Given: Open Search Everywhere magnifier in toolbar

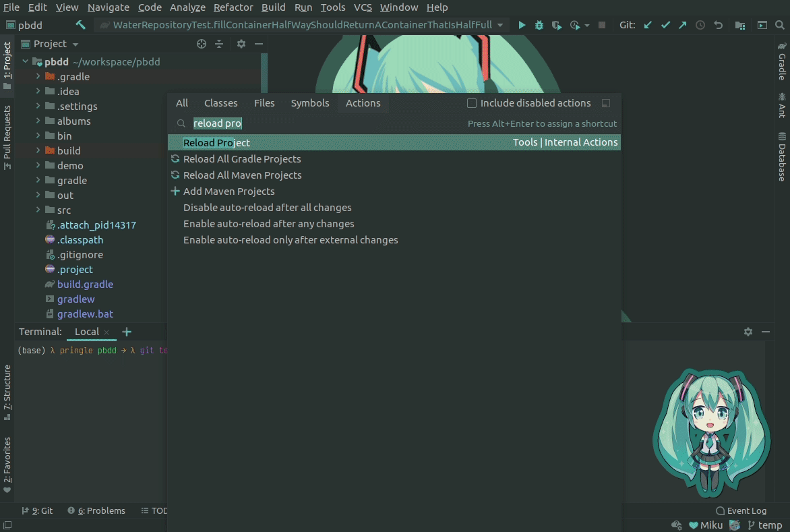Looking at the screenshot, I should [780, 25].
